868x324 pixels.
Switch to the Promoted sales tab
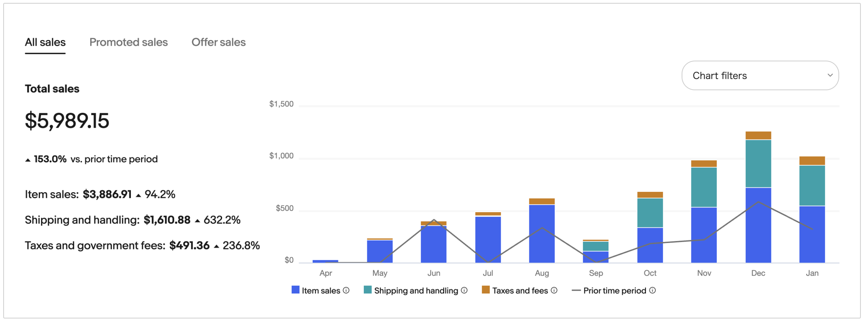[129, 42]
